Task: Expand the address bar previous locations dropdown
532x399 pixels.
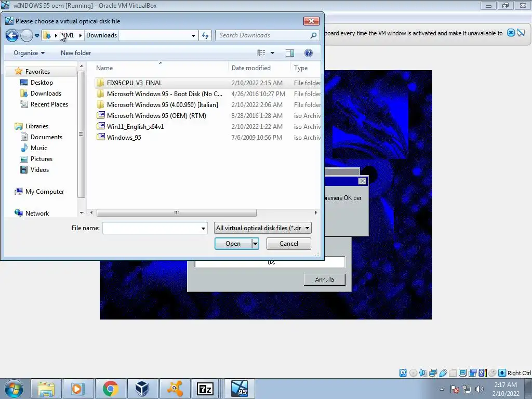Action: (193, 35)
